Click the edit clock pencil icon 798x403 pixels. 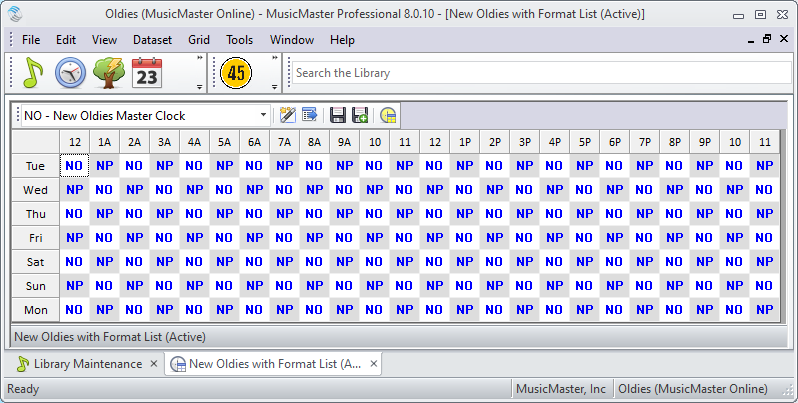tap(288, 115)
